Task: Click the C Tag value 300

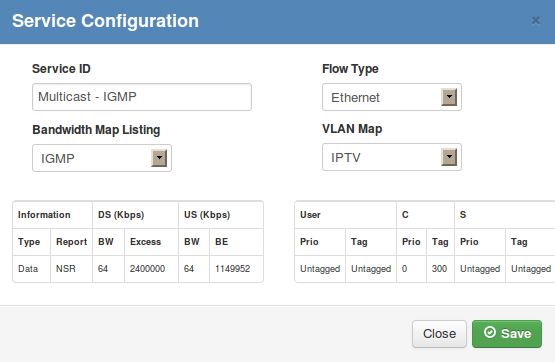Action: (440, 269)
